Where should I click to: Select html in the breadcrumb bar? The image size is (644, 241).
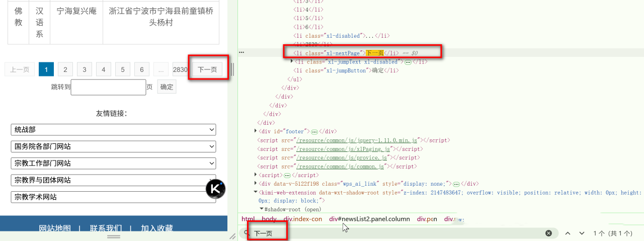(248, 219)
